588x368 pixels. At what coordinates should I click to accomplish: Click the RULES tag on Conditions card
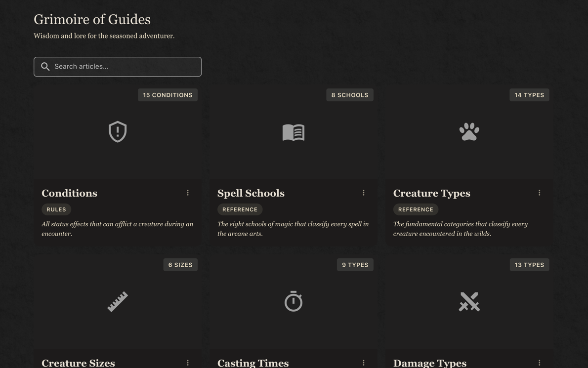pyautogui.click(x=56, y=209)
